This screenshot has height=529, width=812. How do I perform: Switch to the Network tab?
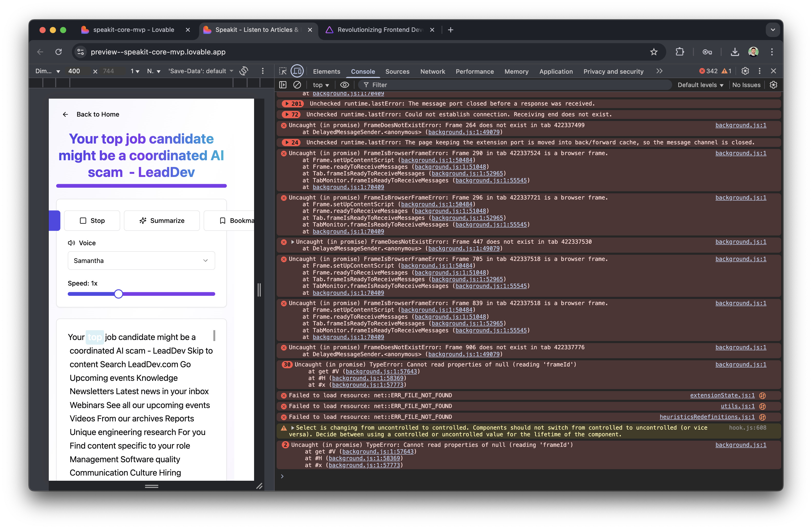coord(432,71)
